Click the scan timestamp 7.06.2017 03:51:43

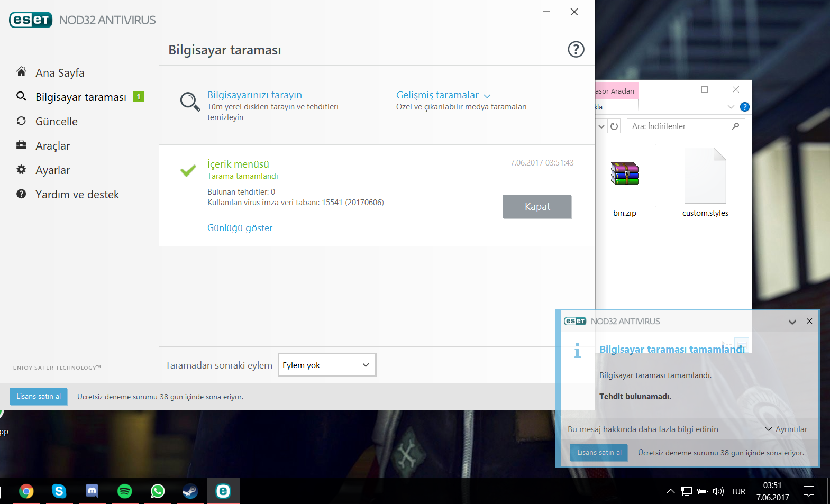542,163
